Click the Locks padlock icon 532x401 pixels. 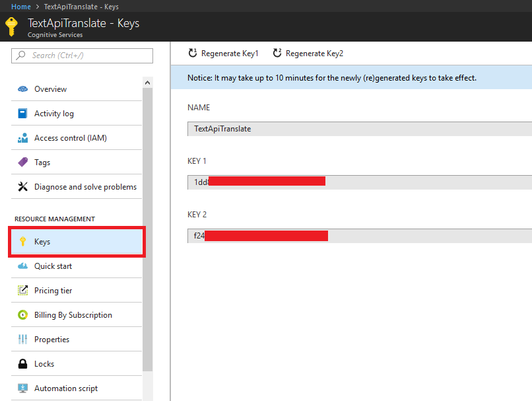point(22,363)
